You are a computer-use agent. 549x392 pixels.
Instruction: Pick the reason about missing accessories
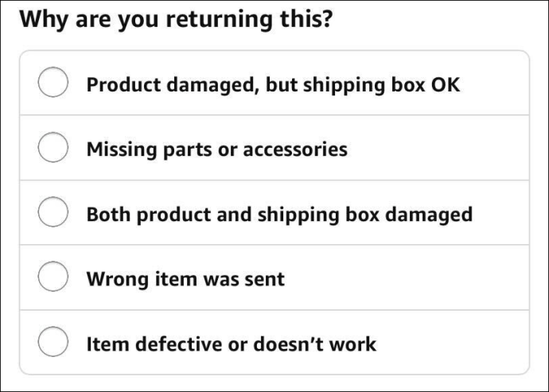click(274, 148)
